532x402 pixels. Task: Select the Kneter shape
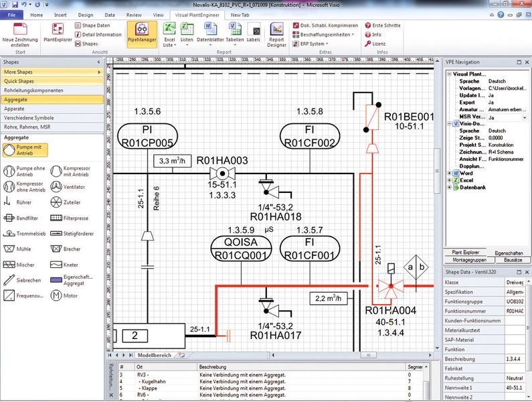tap(64, 265)
